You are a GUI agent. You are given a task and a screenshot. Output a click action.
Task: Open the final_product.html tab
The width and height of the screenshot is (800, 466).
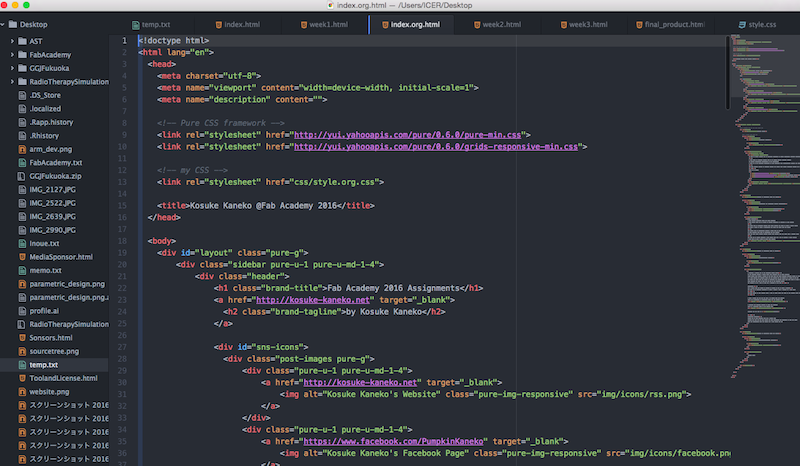pos(671,24)
